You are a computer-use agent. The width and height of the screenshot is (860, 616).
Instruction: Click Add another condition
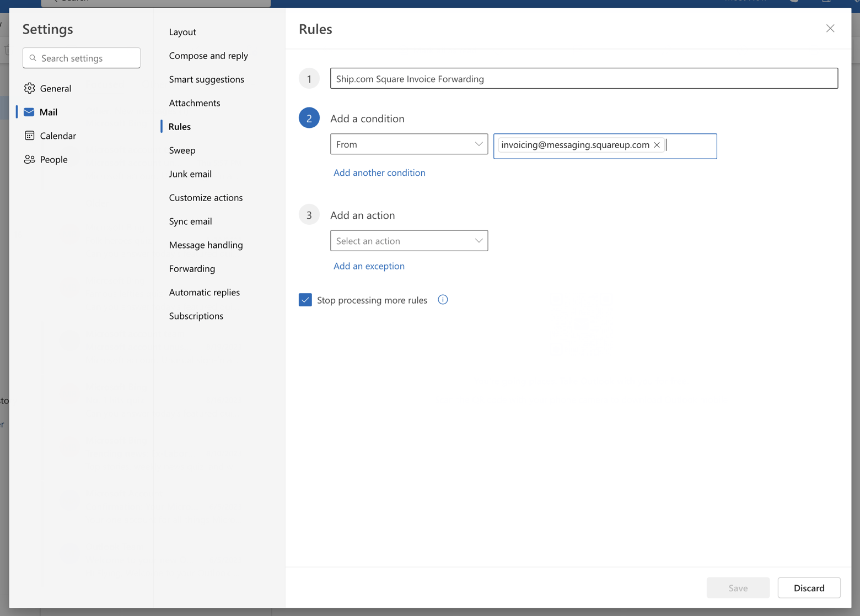coord(379,172)
